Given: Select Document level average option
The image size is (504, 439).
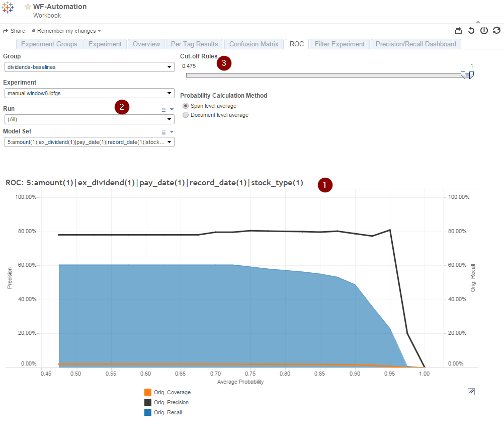Looking at the screenshot, I should click(x=186, y=115).
